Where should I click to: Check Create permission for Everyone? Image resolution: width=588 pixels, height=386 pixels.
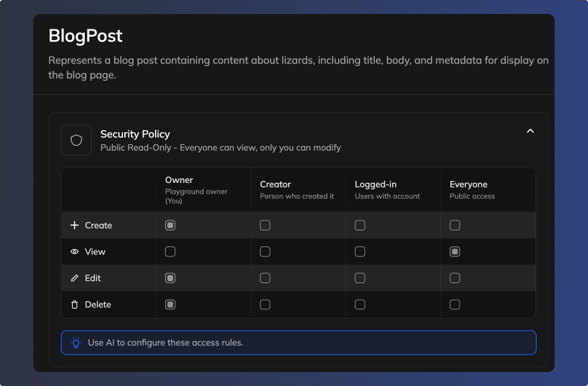click(455, 226)
